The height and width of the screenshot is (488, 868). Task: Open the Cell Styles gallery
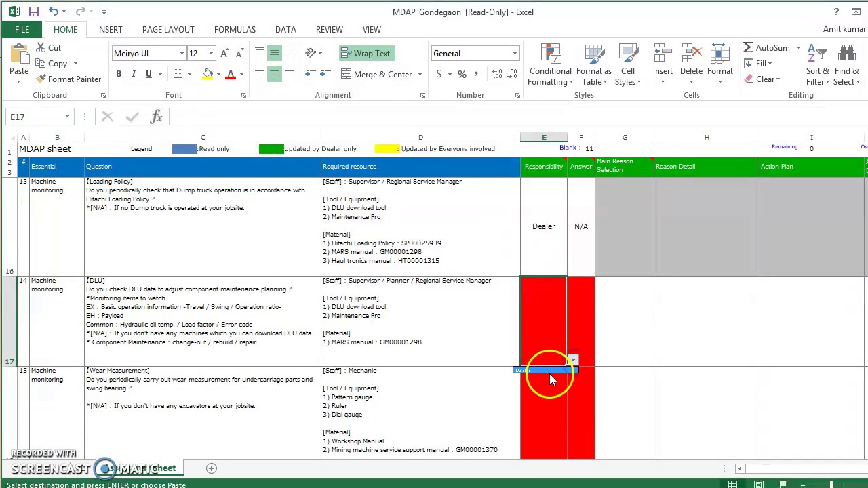pos(628,65)
